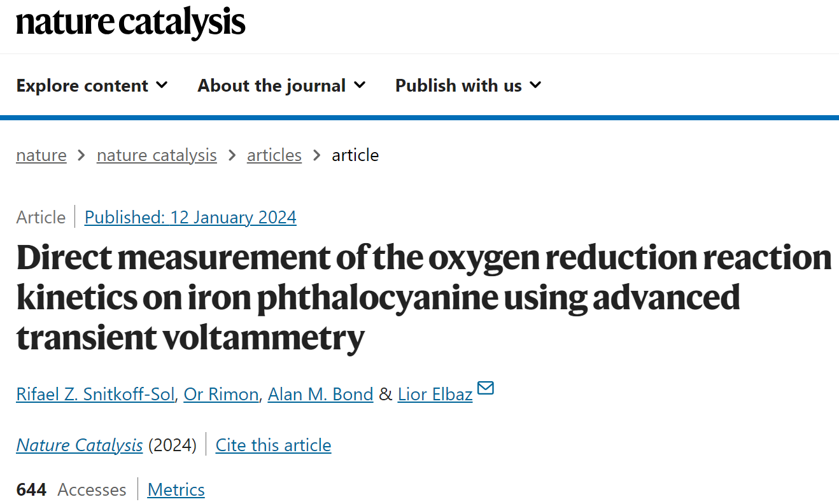Image resolution: width=839 pixels, height=504 pixels.
Task: Go to nature catalysis breadcrumb
Action: [157, 155]
